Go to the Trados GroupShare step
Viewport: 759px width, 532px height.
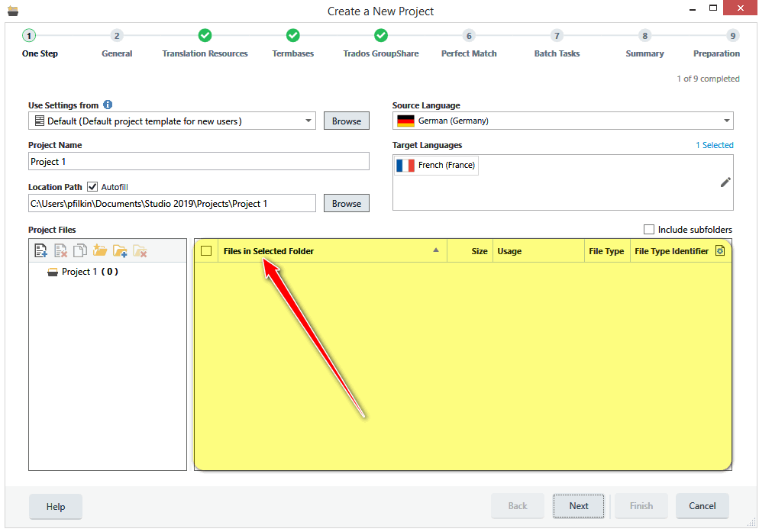coord(381,53)
